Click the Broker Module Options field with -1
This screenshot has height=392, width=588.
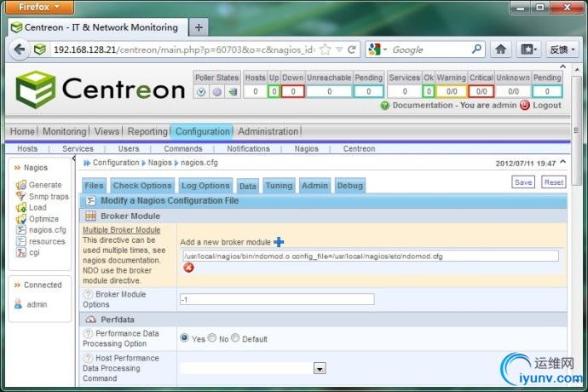click(x=277, y=299)
